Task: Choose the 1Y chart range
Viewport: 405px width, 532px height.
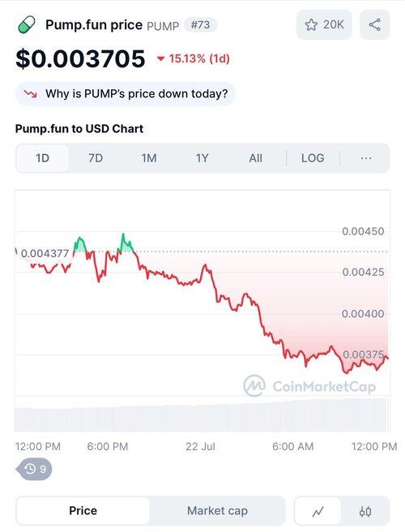Action: [202, 158]
